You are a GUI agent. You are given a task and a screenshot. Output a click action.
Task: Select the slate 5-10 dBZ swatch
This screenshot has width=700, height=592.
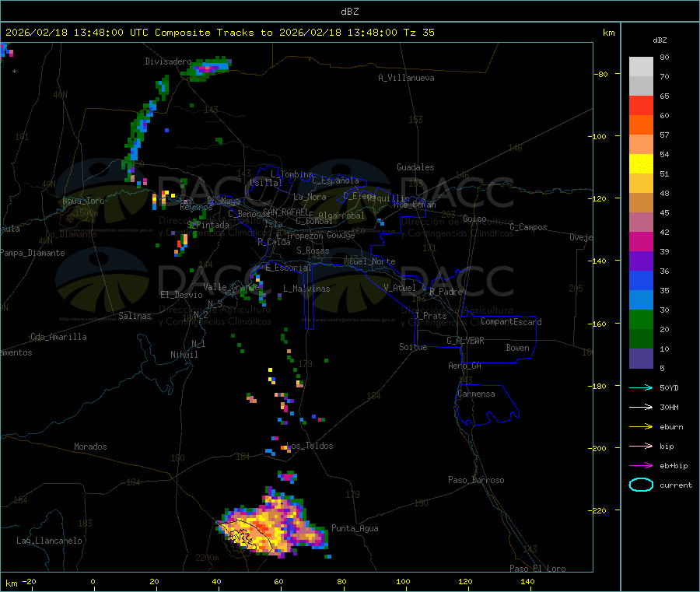click(x=641, y=359)
